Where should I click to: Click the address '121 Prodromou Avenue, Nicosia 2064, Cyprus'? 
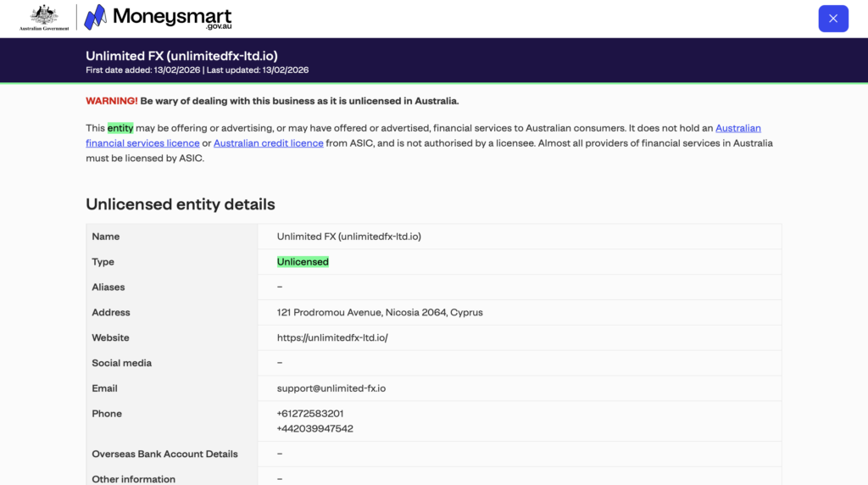pyautogui.click(x=380, y=312)
